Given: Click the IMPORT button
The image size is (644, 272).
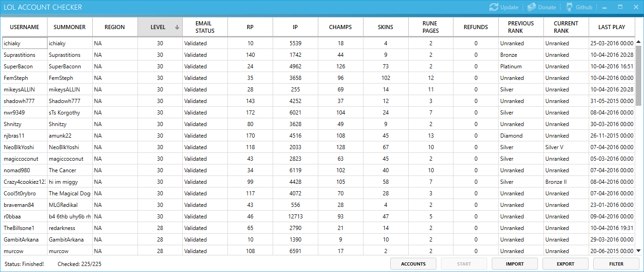Looking at the screenshot, I should [x=515, y=264].
